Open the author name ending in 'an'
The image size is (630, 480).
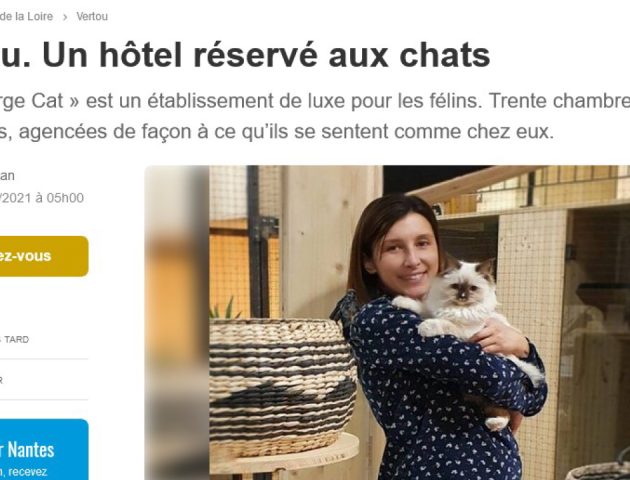coord(7,176)
